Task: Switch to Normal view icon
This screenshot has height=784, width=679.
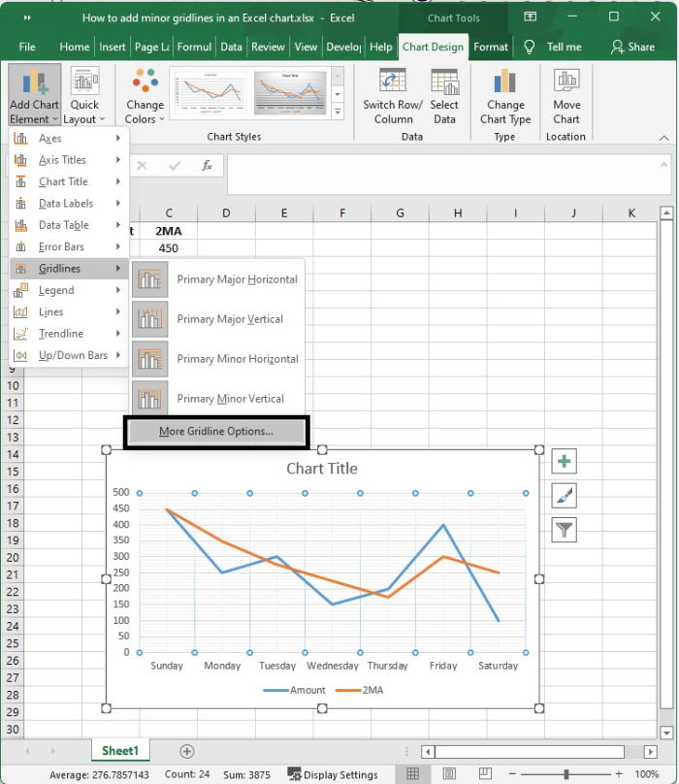Action: tap(412, 773)
